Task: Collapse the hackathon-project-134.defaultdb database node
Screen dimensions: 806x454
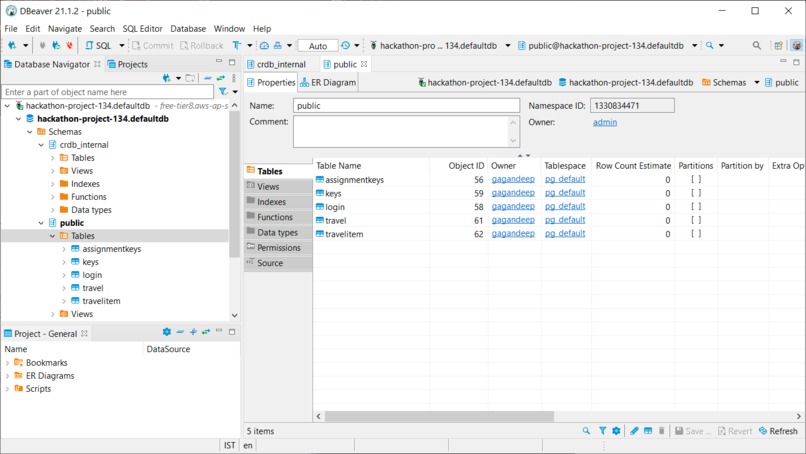Action: click(19, 119)
